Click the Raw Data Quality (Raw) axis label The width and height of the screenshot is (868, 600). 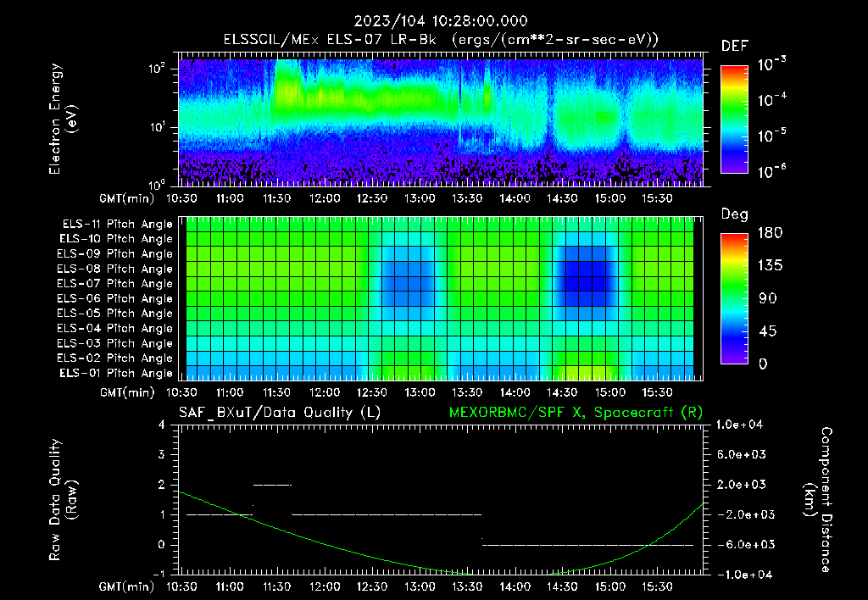(x=63, y=500)
